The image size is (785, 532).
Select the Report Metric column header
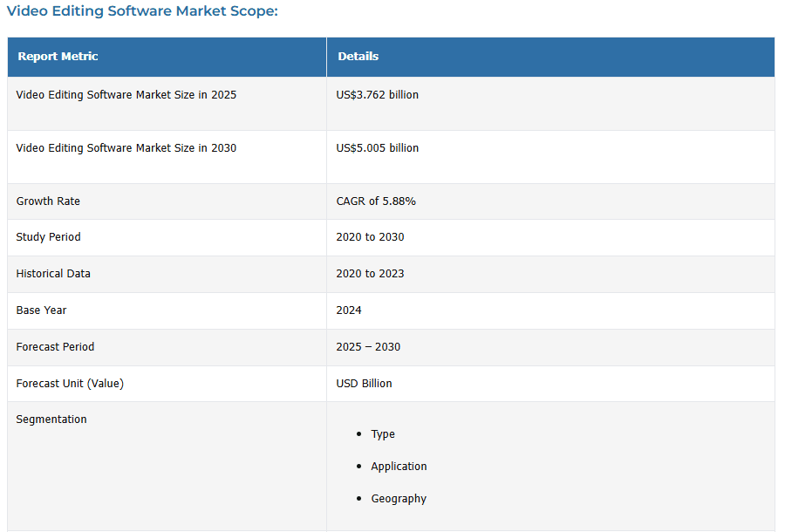pos(58,57)
